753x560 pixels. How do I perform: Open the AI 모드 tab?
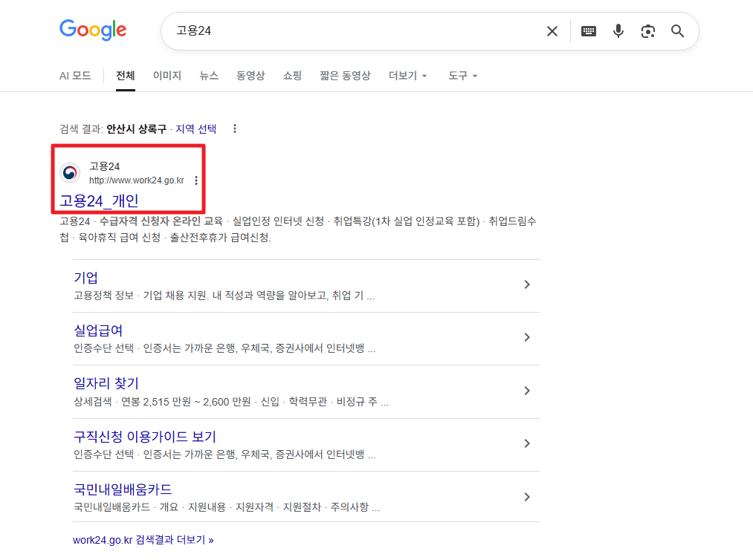coord(75,75)
